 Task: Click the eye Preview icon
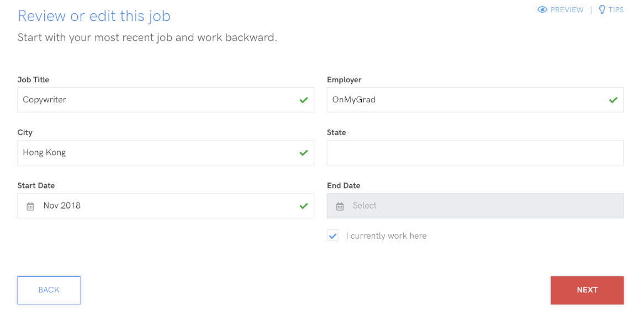542,10
